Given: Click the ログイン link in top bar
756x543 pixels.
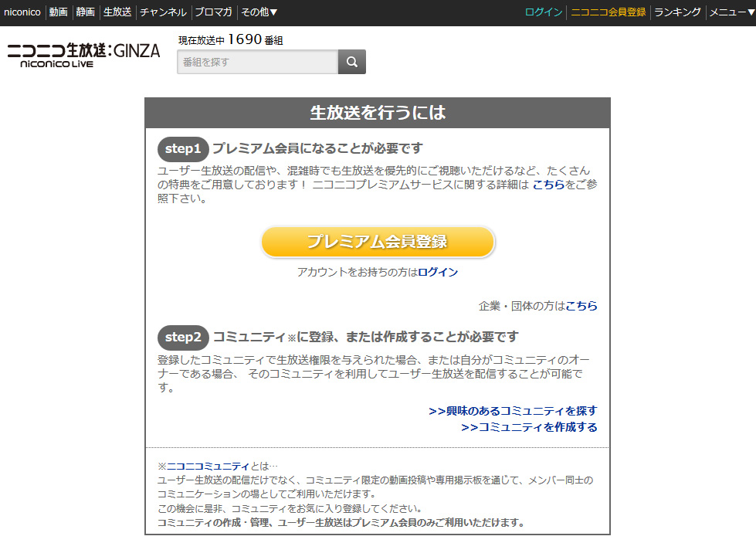Looking at the screenshot, I should (x=544, y=12).
